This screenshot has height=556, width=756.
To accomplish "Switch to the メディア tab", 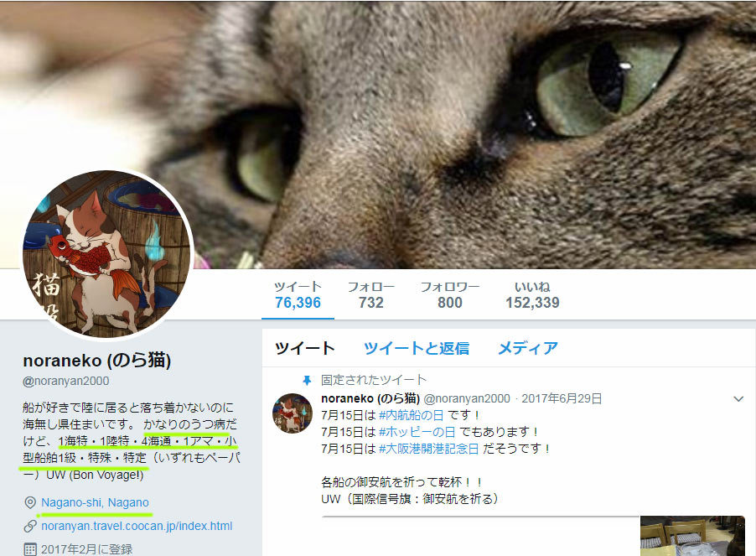I will click(x=527, y=348).
